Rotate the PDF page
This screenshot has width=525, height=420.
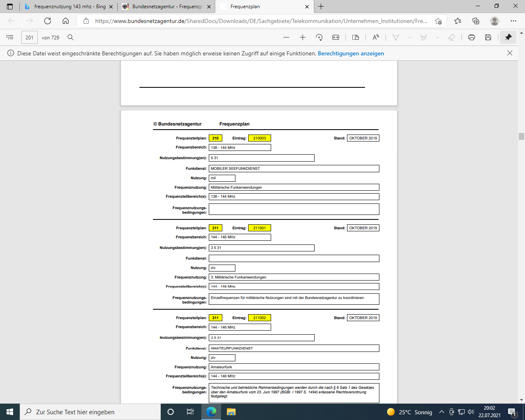coord(319,37)
